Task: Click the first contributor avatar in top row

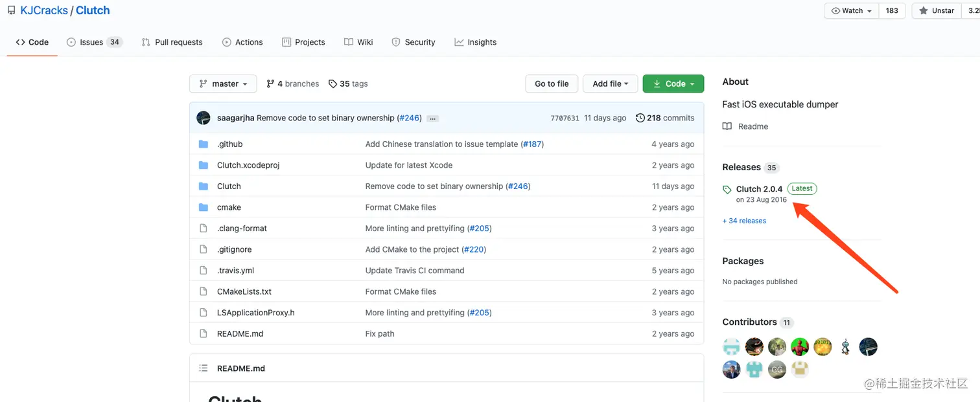Action: click(732, 347)
